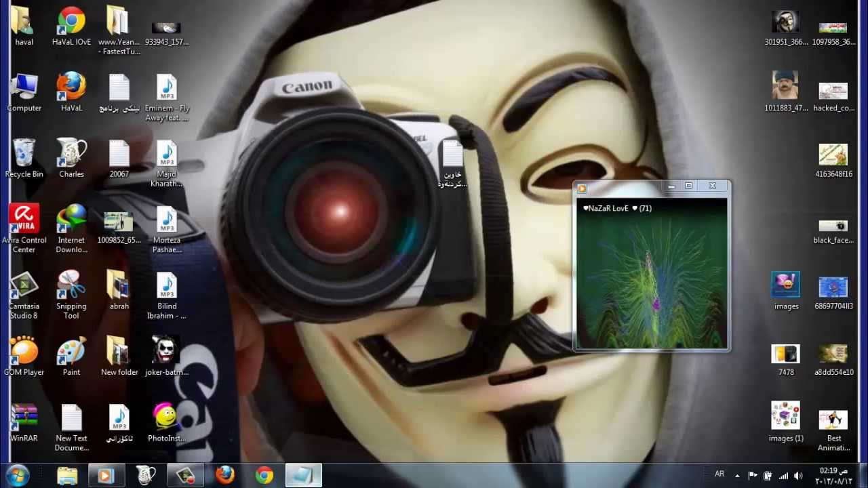
Task: Click Show Desktop strip beside the clock
Action: pyautogui.click(x=863, y=475)
